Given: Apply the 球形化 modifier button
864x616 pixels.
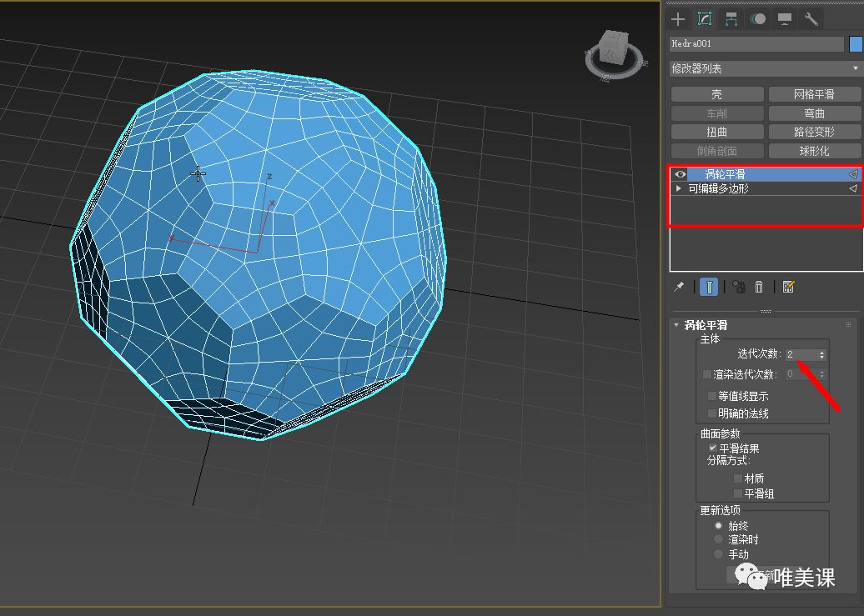Looking at the screenshot, I should pos(814,150).
